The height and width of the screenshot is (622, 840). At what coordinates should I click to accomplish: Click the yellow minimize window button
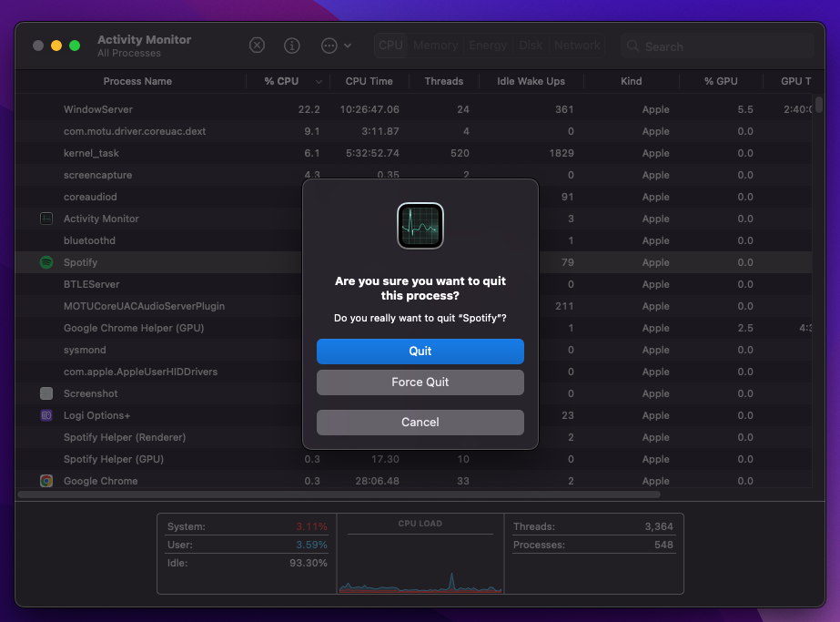tap(56, 46)
